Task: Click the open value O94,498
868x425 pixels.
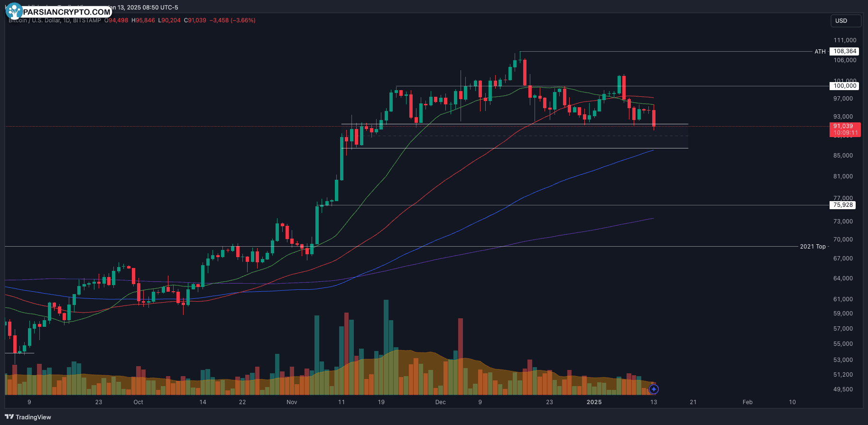Action: click(x=116, y=20)
